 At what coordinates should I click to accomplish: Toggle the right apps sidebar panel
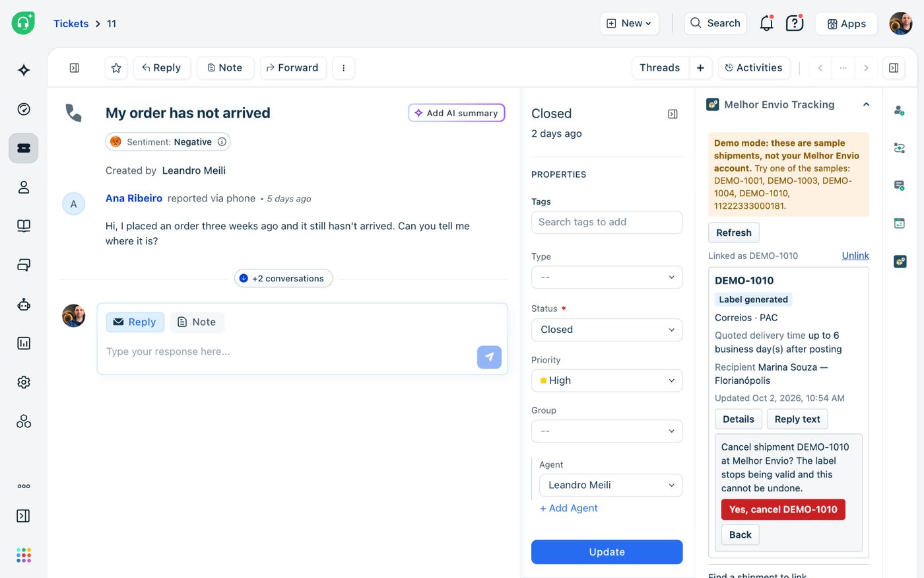click(x=894, y=68)
